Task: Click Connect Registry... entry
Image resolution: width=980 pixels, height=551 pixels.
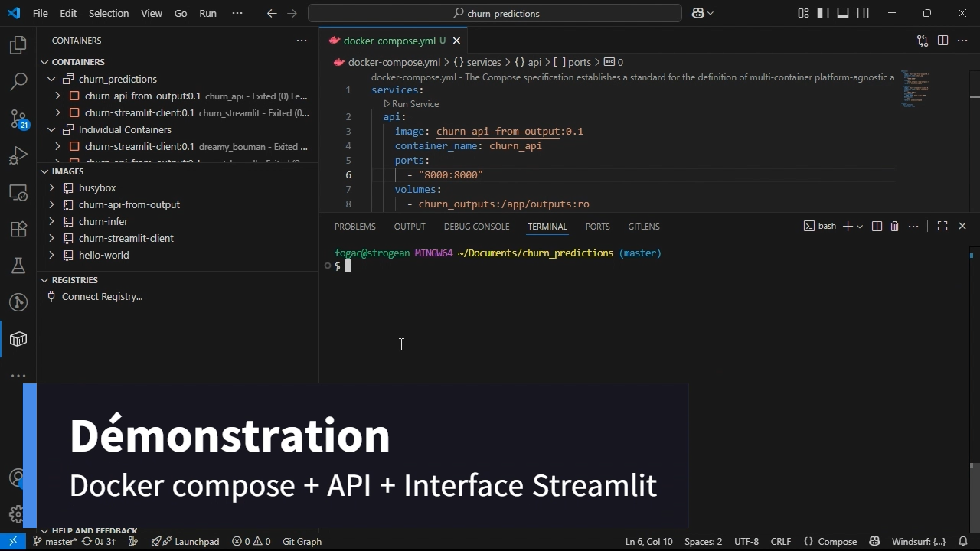Action: click(x=102, y=297)
